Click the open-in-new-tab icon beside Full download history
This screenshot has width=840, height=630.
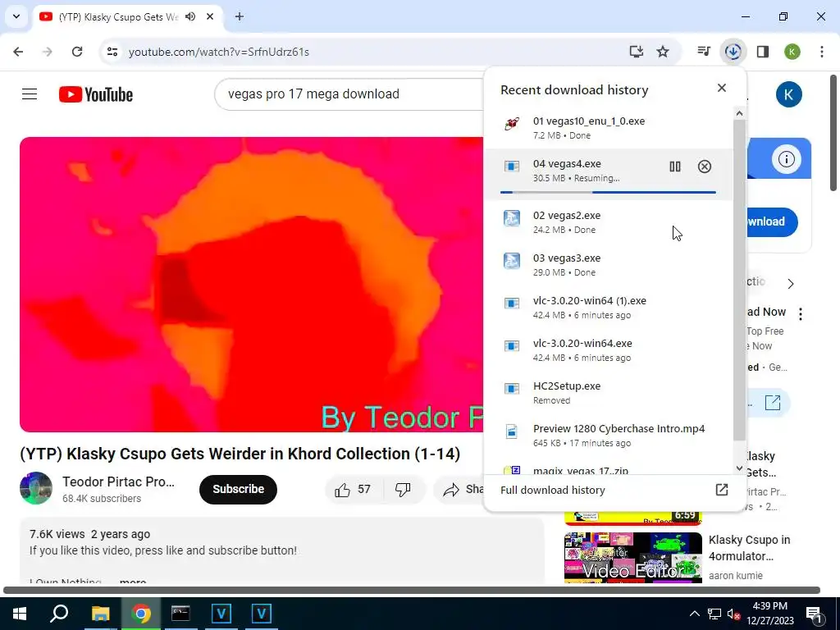click(722, 490)
